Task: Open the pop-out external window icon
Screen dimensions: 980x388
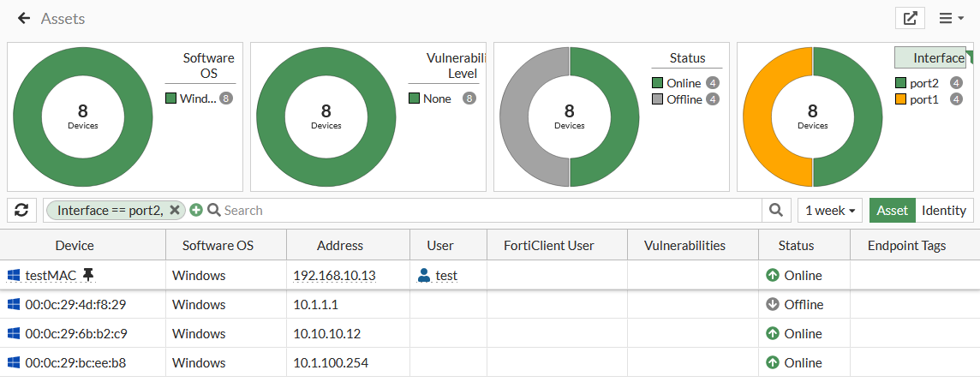Action: pyautogui.click(x=910, y=18)
